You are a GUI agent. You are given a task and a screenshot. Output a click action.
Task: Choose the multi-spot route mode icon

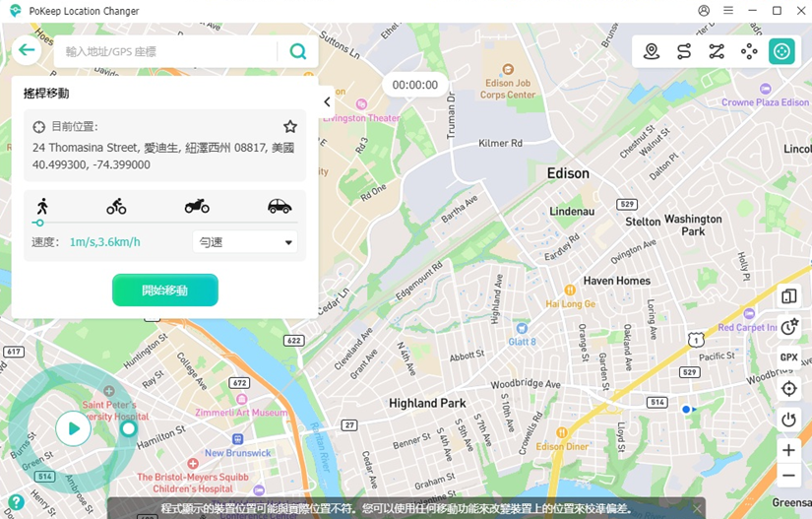coord(717,52)
